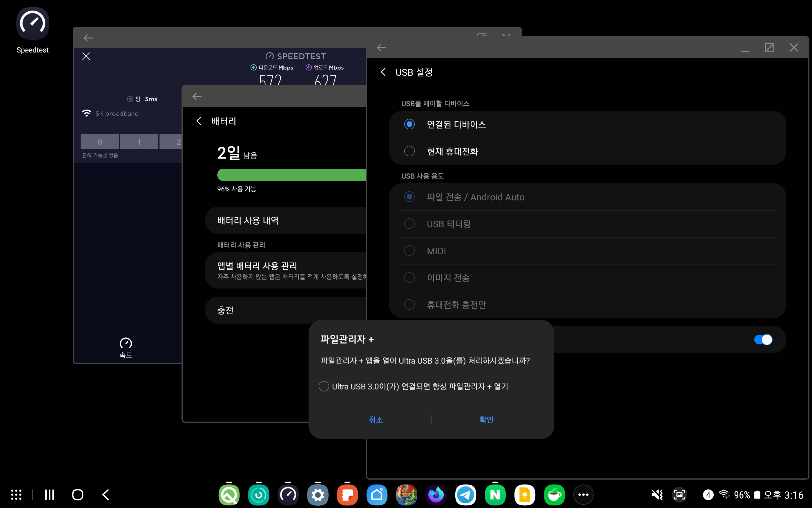Turn off the blue toggle switch
Image resolution: width=812 pixels, height=508 pixels.
click(763, 340)
